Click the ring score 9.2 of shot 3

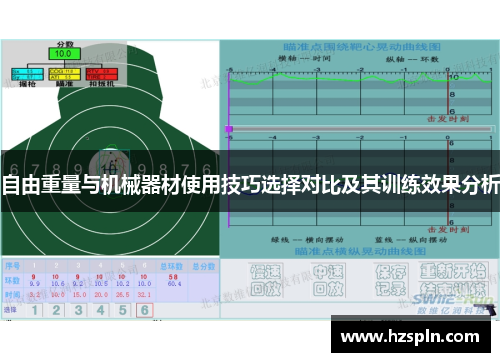point(78,284)
